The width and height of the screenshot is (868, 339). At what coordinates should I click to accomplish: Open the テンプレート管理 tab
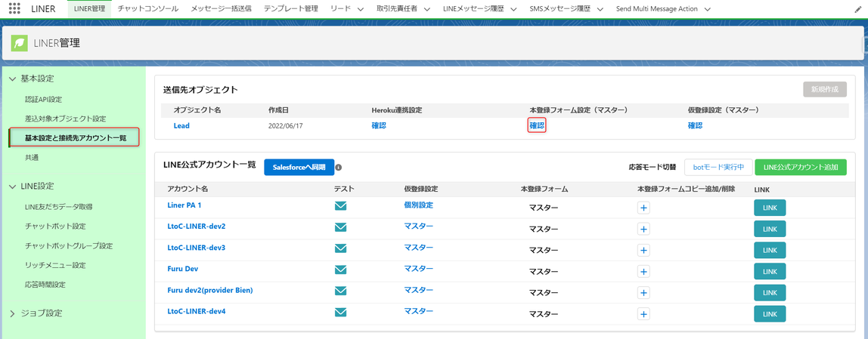290,9
